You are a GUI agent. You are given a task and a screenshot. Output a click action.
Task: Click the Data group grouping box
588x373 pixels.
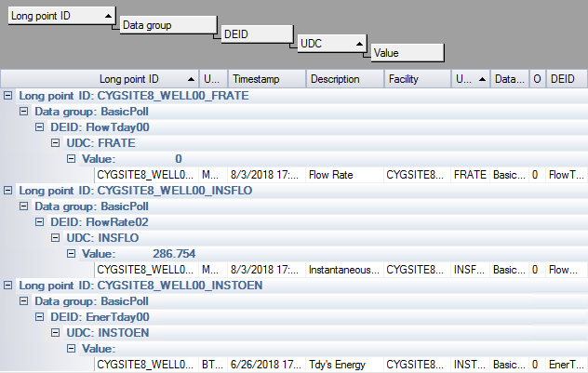[168, 25]
